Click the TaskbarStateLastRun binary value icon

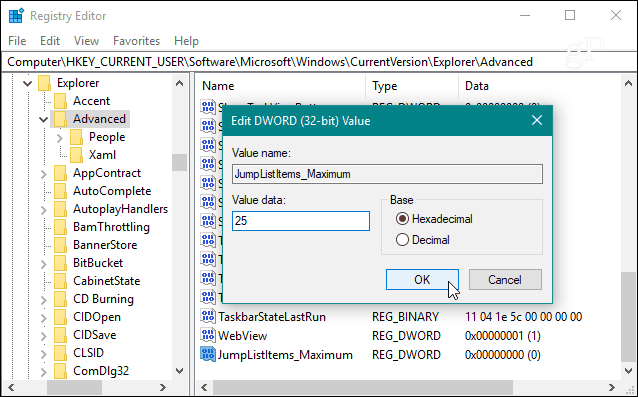pos(208,316)
